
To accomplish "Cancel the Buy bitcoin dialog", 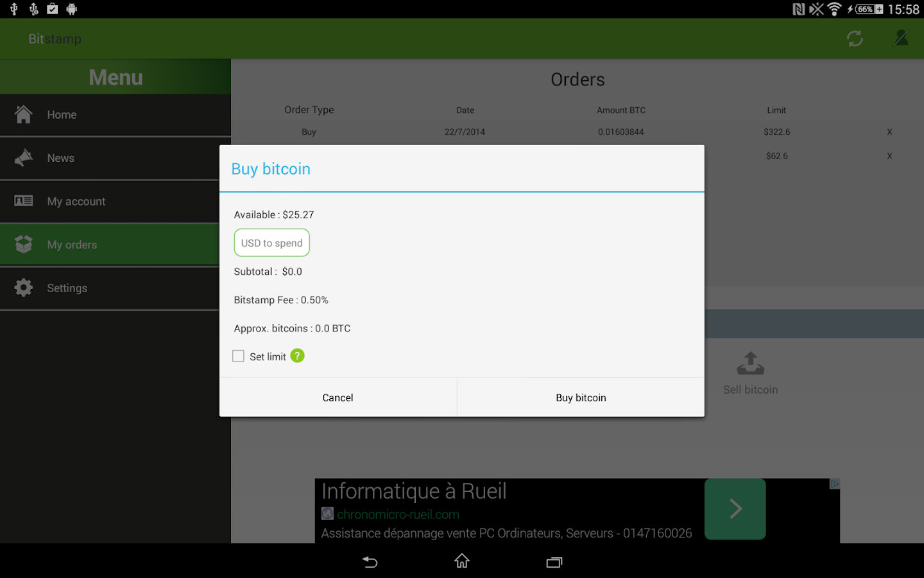I will (338, 398).
